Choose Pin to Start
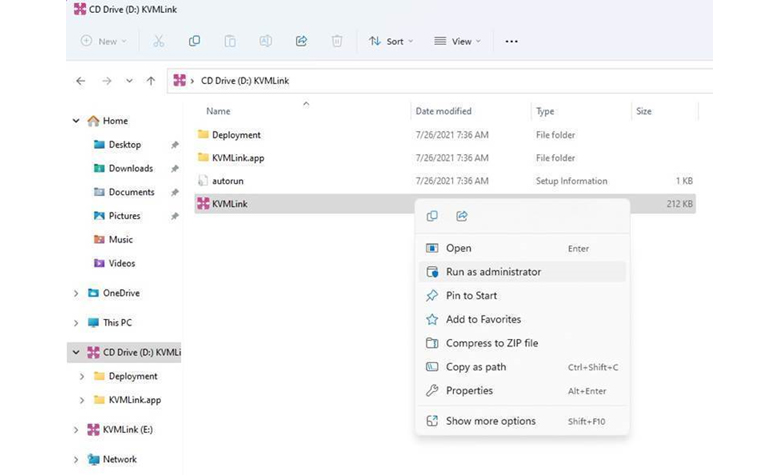Image resolution: width=780 pixels, height=476 pixels. pos(522,295)
